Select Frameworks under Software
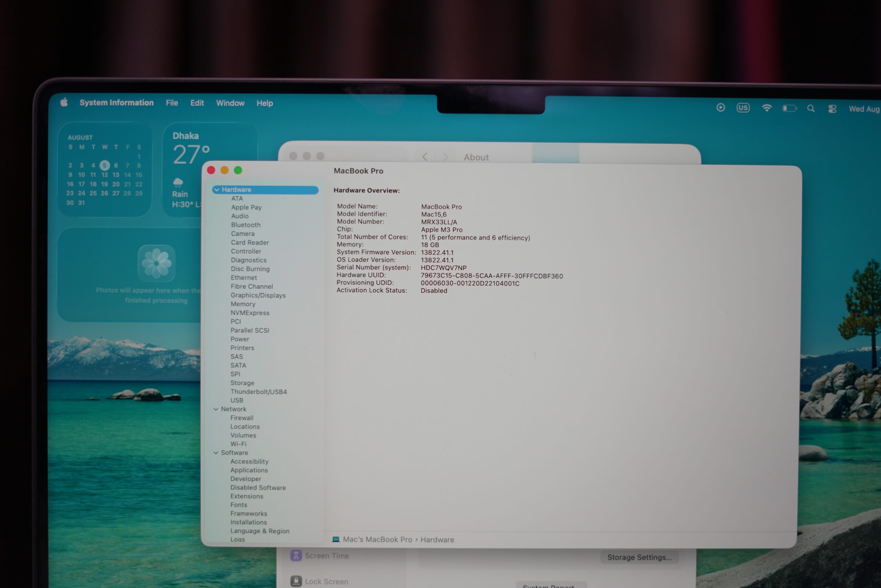 tap(249, 513)
